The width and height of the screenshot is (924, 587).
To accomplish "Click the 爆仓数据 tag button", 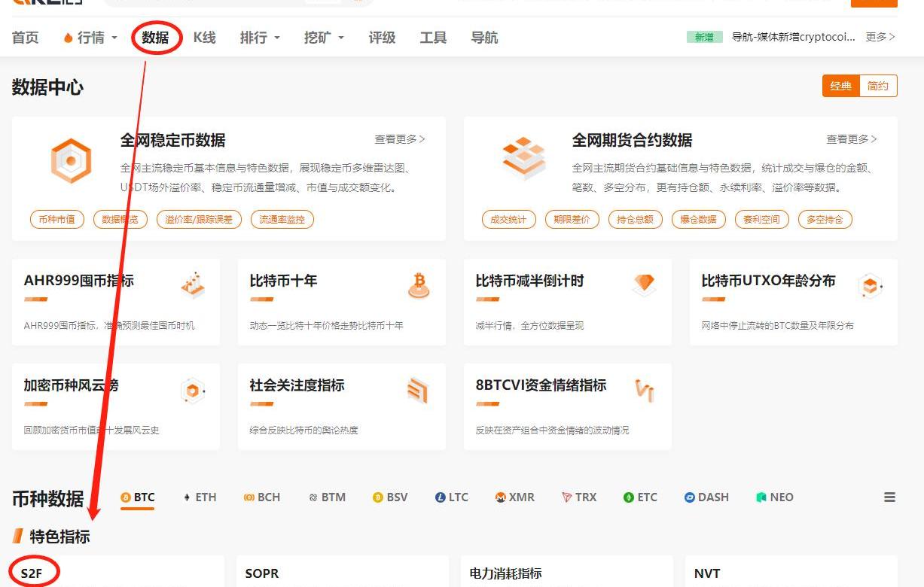I will 698,220.
